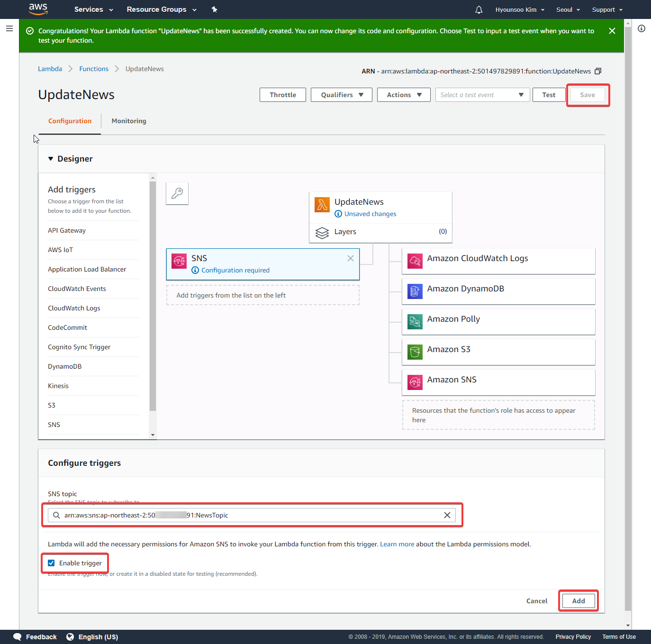
Task: Open the Actions dropdown
Action: (x=404, y=95)
